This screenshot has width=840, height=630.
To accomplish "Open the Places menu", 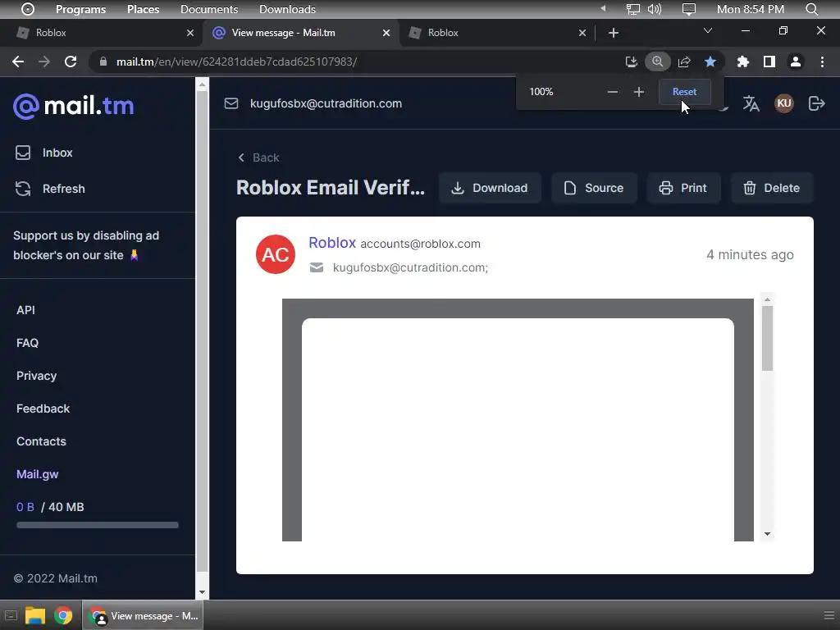I will pyautogui.click(x=143, y=9).
